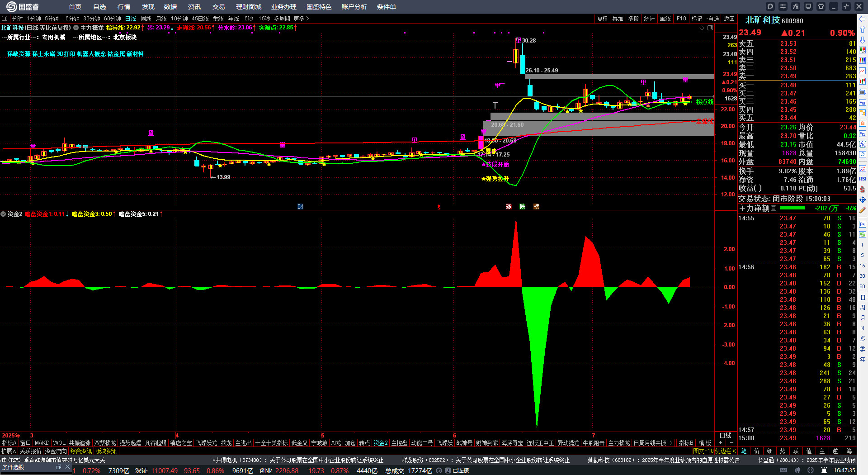Image resolution: width=868 pixels, height=475 pixels.
Task: Click the keyboard icon in status bar
Action: [783, 470]
